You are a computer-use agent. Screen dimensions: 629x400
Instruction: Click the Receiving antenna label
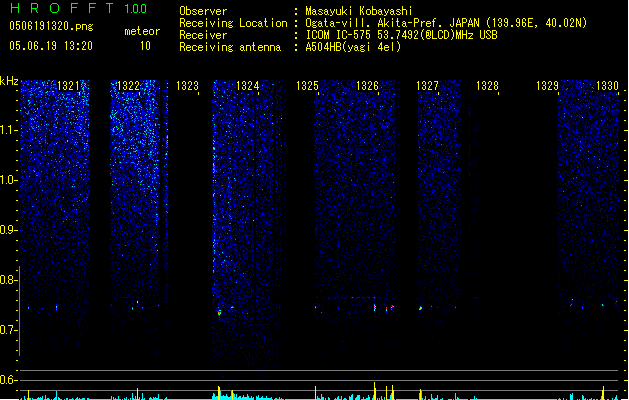pyautogui.click(x=230, y=47)
